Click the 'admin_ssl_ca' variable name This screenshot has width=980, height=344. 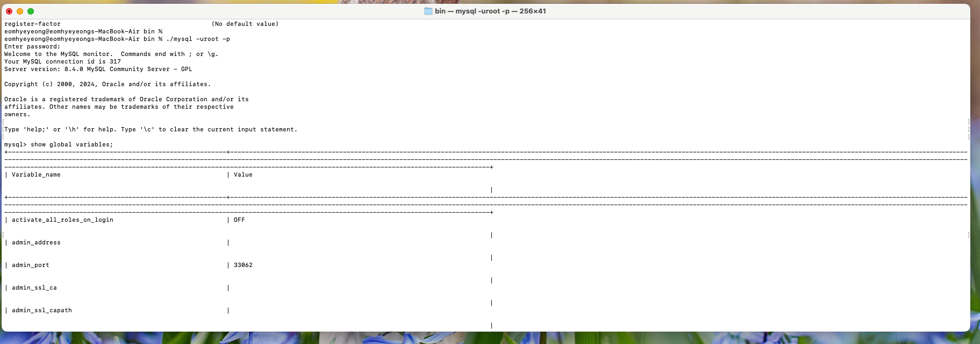pos(34,288)
